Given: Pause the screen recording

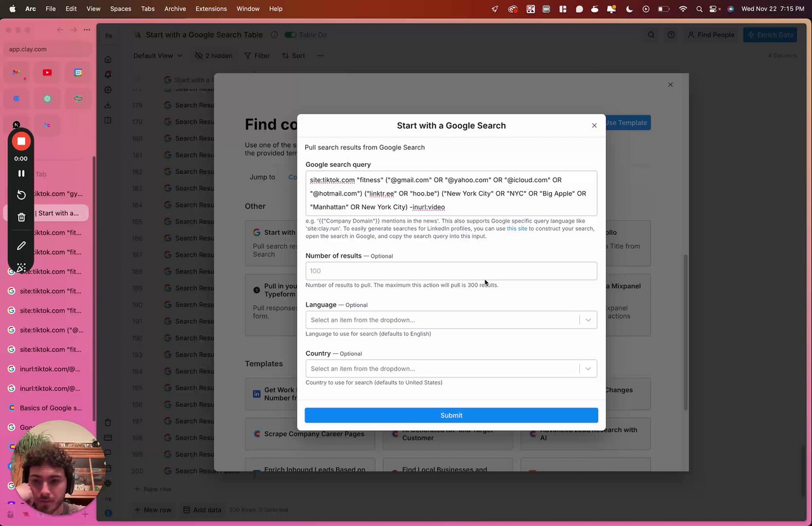Looking at the screenshot, I should [21, 173].
